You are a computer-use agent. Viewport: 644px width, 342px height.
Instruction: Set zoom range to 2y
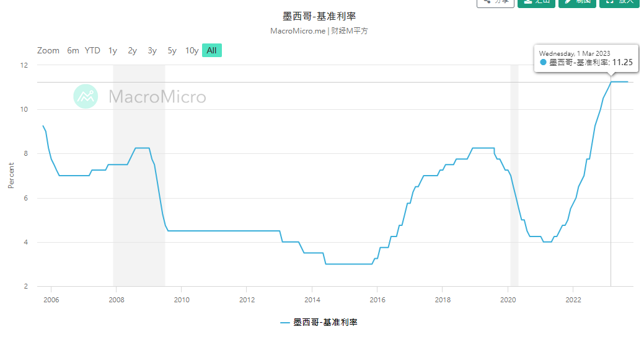click(x=132, y=51)
